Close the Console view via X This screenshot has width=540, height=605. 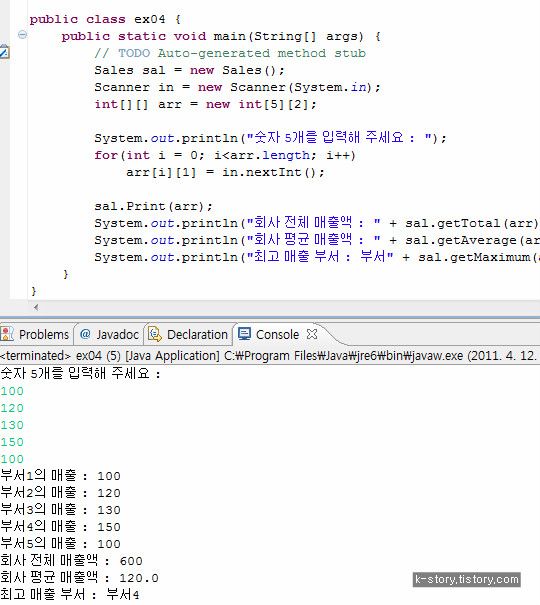tap(312, 334)
